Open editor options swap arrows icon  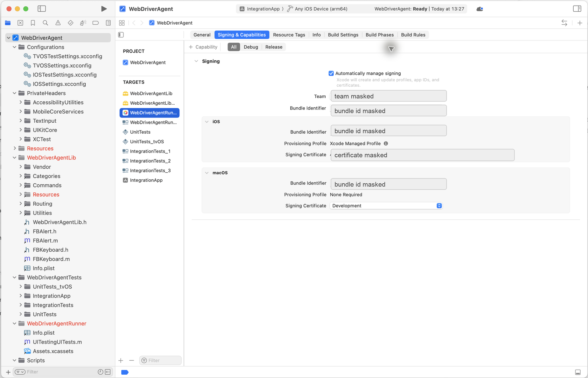564,23
